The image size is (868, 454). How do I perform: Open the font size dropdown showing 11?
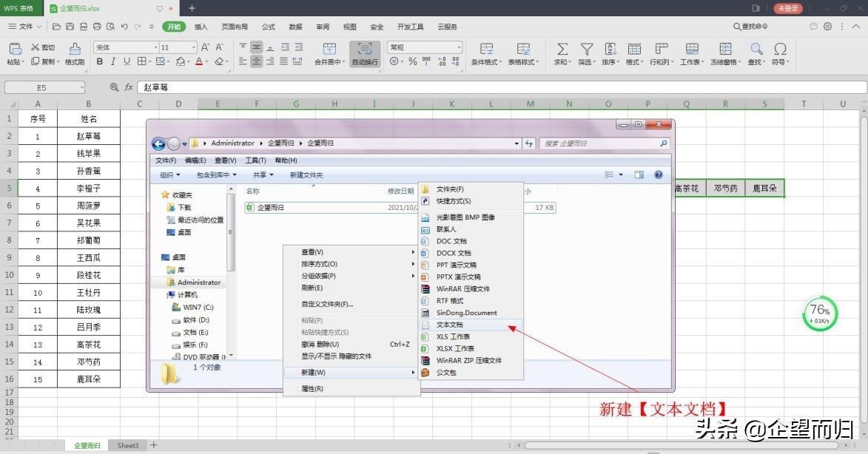193,47
